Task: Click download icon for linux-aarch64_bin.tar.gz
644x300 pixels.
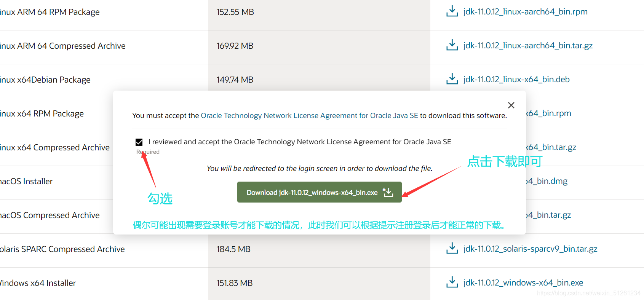Action: pos(452,45)
